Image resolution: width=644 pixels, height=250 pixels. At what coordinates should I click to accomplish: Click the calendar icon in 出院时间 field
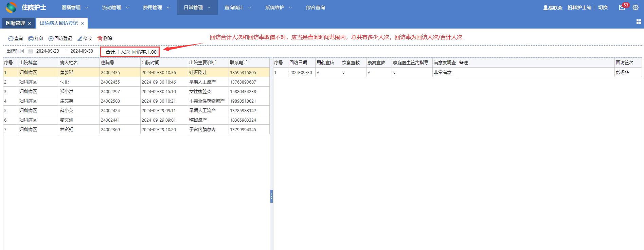tap(31, 51)
